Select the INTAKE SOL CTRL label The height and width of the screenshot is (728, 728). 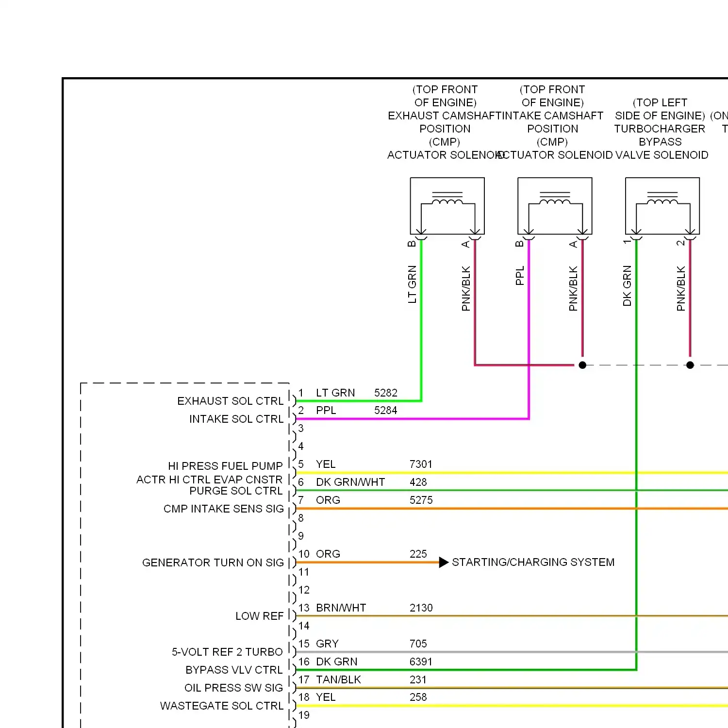236,419
